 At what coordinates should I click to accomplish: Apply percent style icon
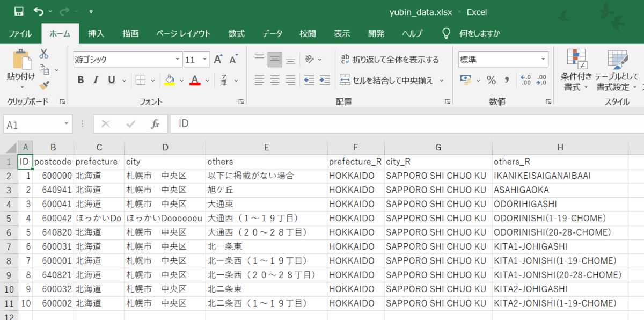coord(491,80)
